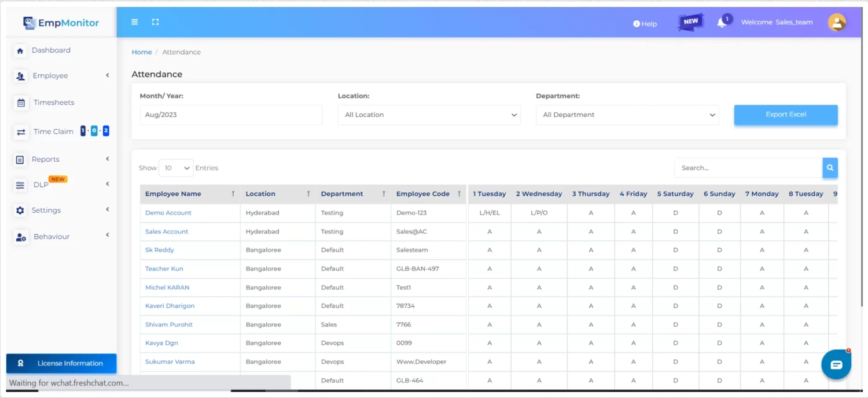868x398 pixels.
Task: Click the NEW announcements badge icon
Action: 691,22
